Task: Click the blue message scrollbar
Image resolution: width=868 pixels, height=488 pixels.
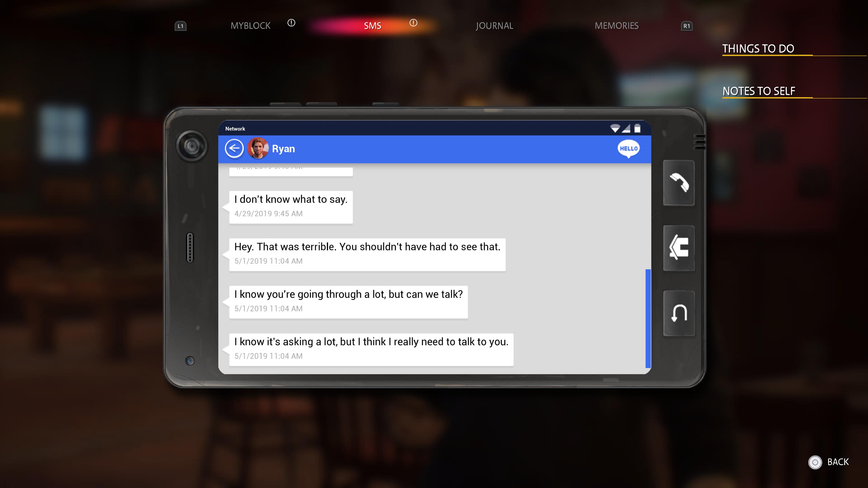Action: (648, 318)
